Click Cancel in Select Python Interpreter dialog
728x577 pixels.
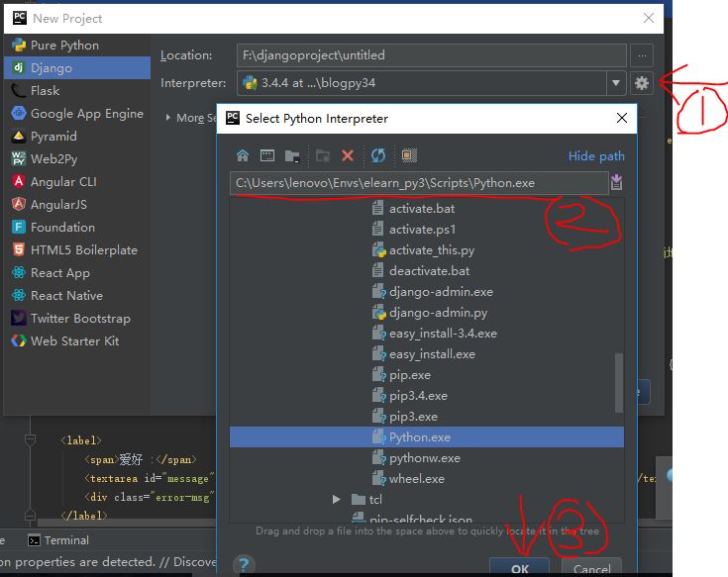click(591, 568)
